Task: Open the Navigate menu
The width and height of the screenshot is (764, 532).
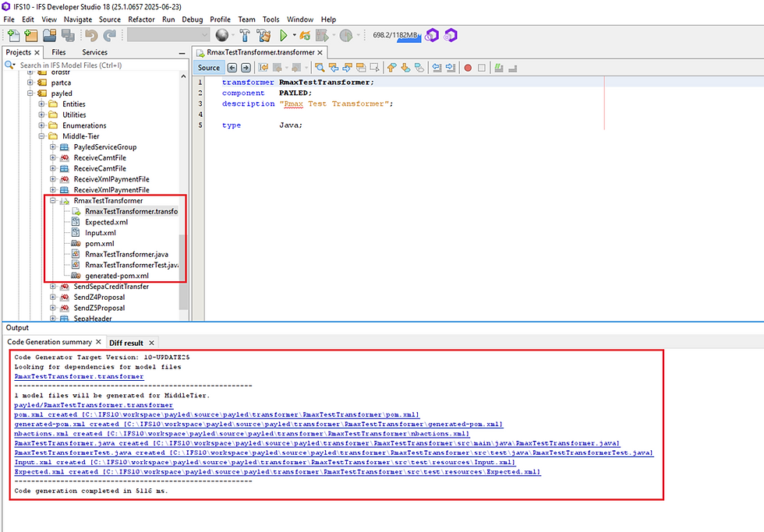Action: (x=78, y=19)
